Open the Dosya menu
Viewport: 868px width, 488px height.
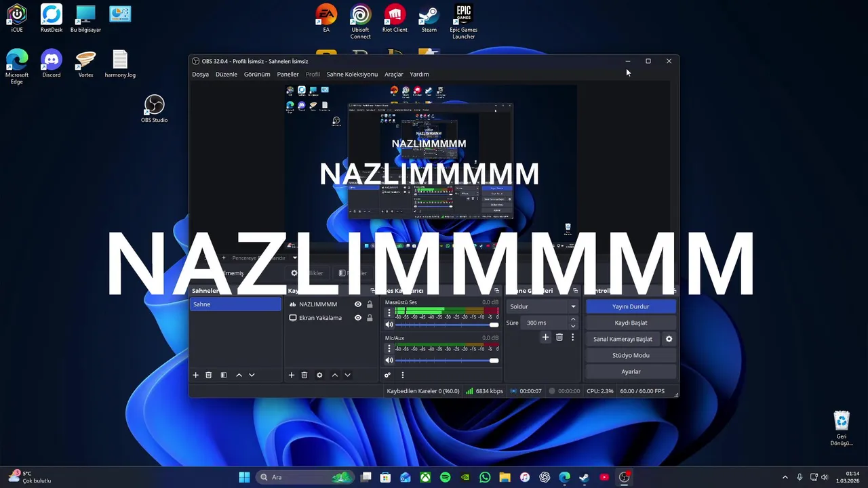[x=200, y=74]
